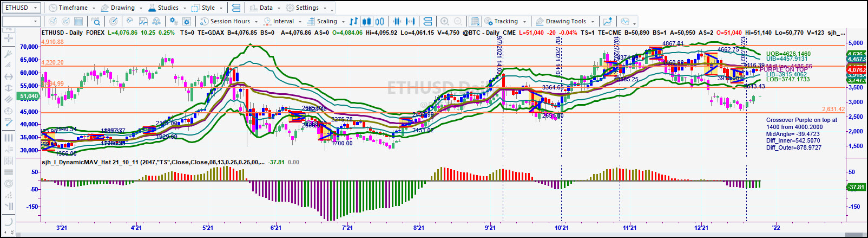Click the greyed table grid icon

[78, 21]
